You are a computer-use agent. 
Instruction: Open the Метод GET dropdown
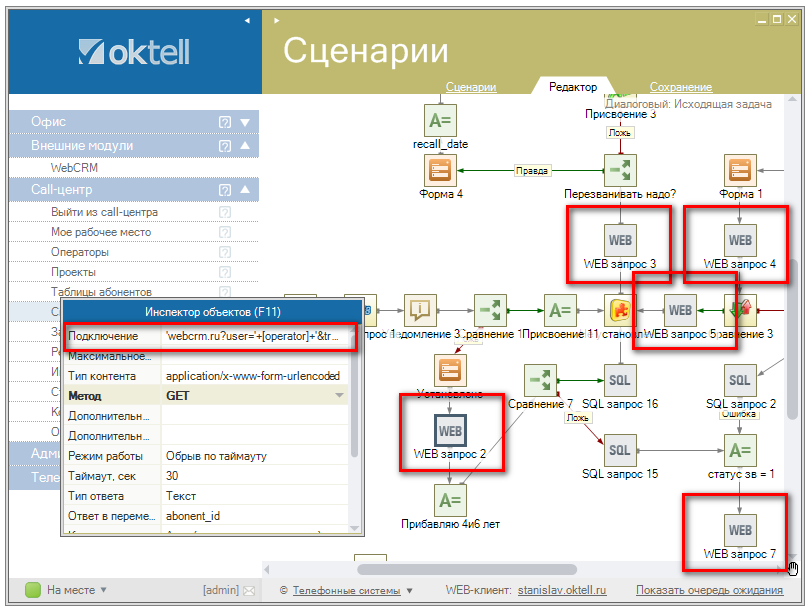341,396
